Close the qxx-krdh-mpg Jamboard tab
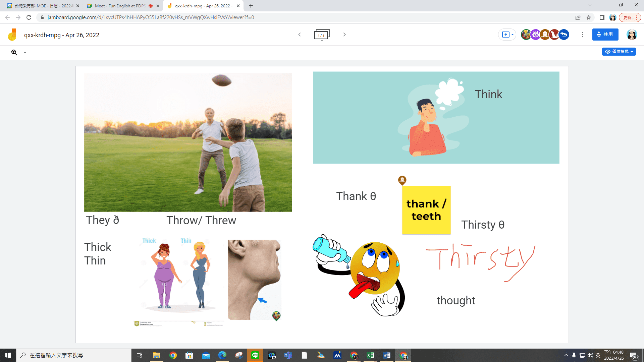This screenshot has height=362, width=644. pos(238,6)
